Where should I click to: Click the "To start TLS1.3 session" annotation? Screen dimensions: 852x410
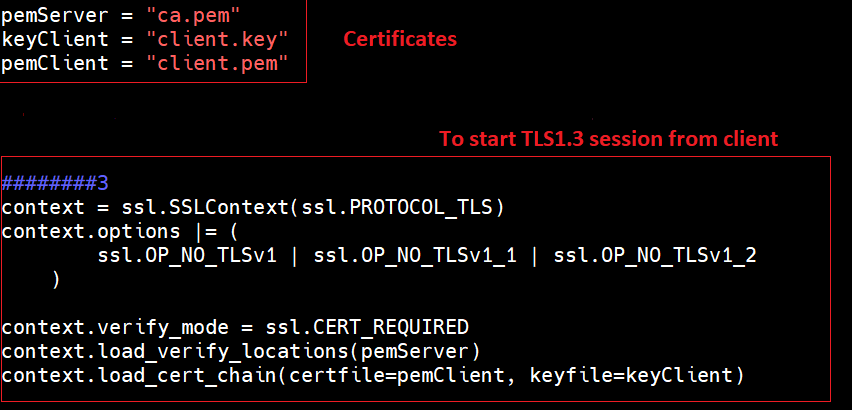609,138
